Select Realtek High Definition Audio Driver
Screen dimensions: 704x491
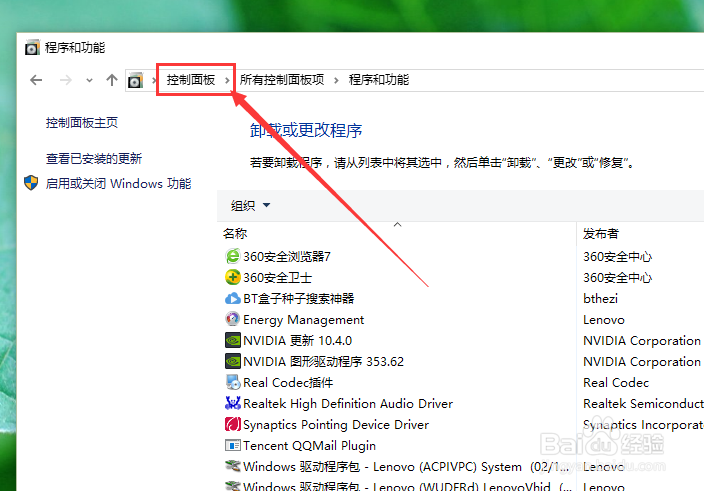point(348,403)
